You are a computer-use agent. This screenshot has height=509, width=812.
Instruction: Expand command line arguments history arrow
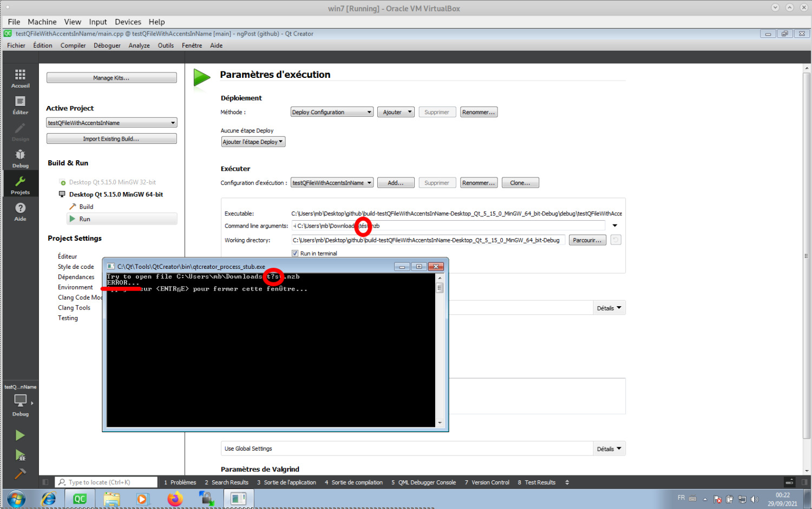click(x=615, y=226)
